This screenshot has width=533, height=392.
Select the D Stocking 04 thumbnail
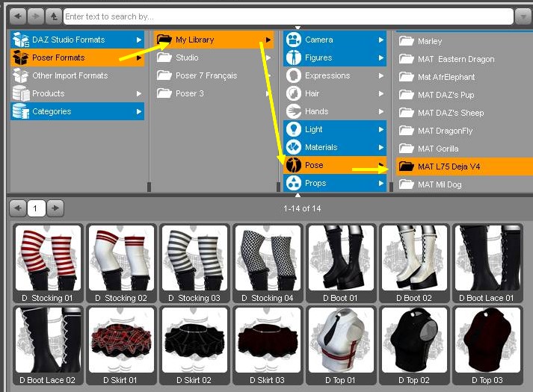268,263
